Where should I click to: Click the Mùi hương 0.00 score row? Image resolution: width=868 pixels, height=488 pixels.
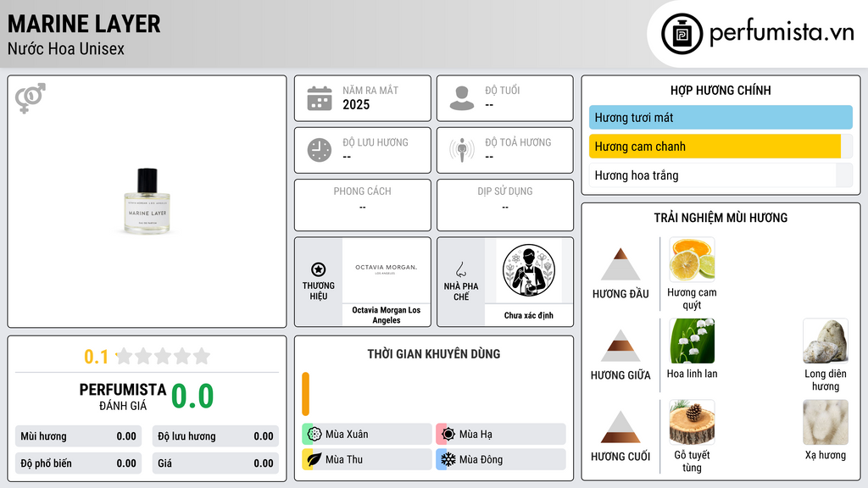point(79,436)
